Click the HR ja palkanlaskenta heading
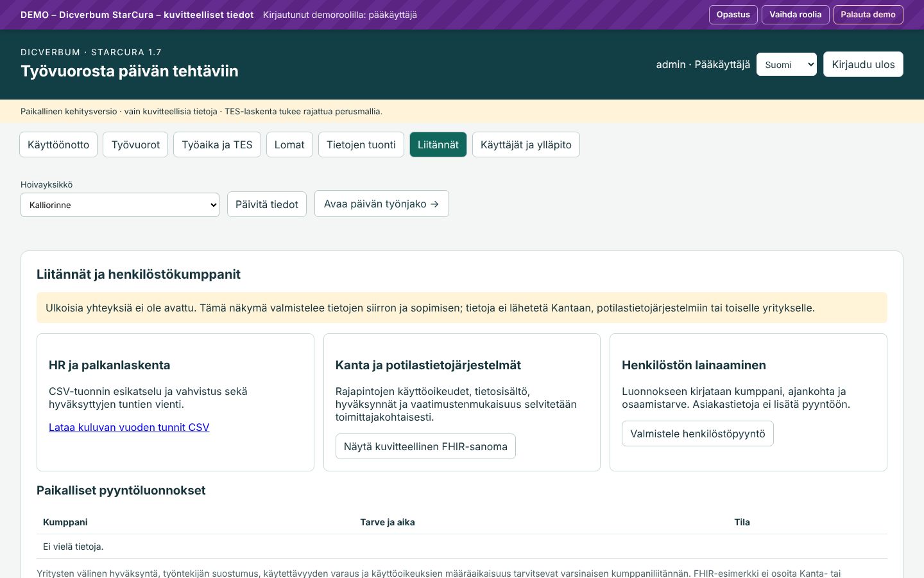924x578 pixels. (110, 365)
